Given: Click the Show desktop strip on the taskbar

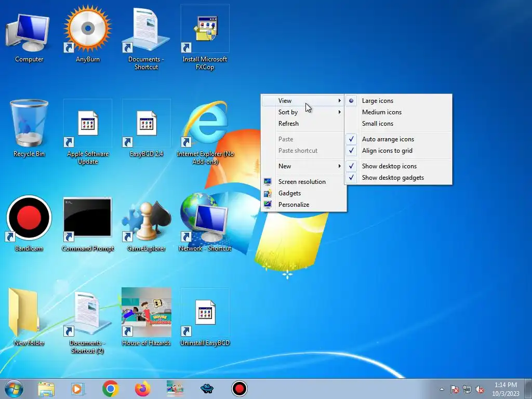Looking at the screenshot, I should (528, 389).
